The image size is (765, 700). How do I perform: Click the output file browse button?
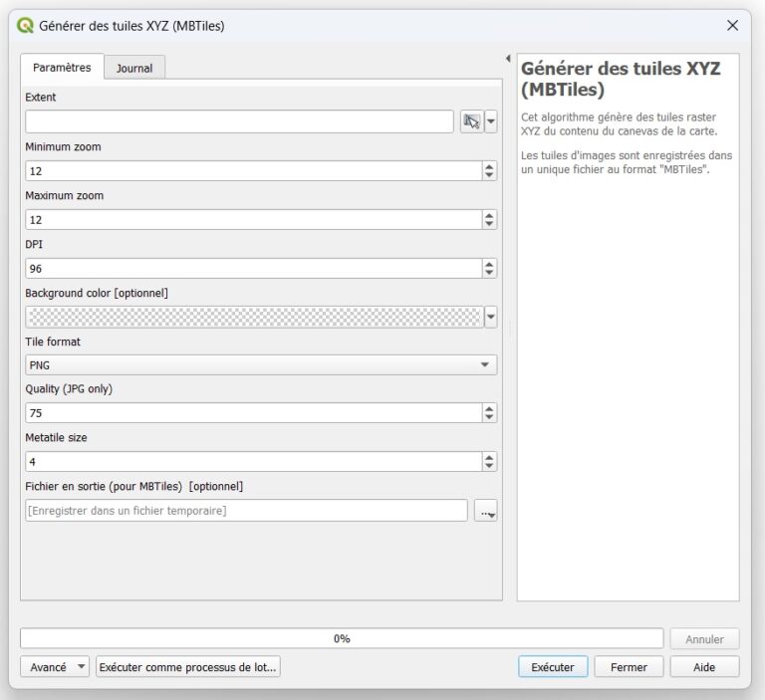[x=485, y=511]
